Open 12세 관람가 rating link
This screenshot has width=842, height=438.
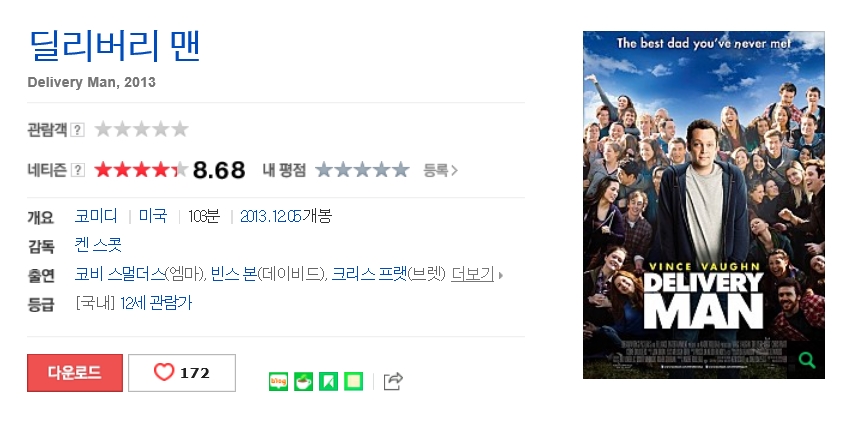point(156,303)
